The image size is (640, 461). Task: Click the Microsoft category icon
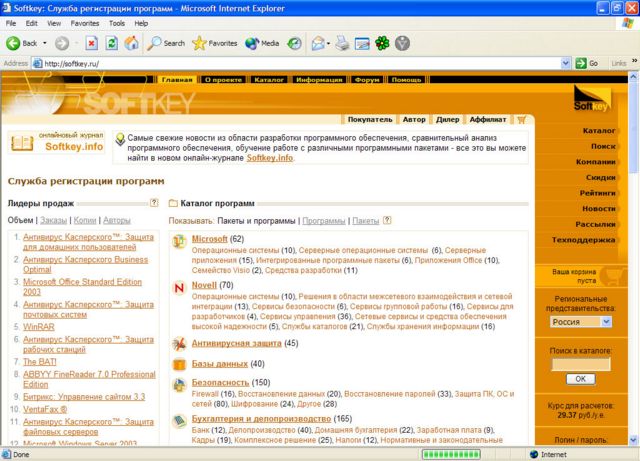(x=179, y=241)
